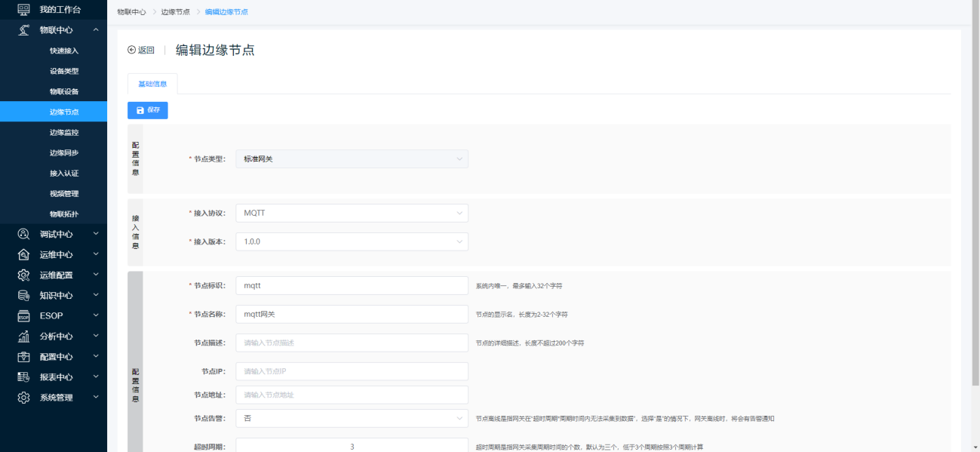Open the 接入协议 MQTT dropdown
Viewport: 980px width, 452px height.
tap(352, 213)
